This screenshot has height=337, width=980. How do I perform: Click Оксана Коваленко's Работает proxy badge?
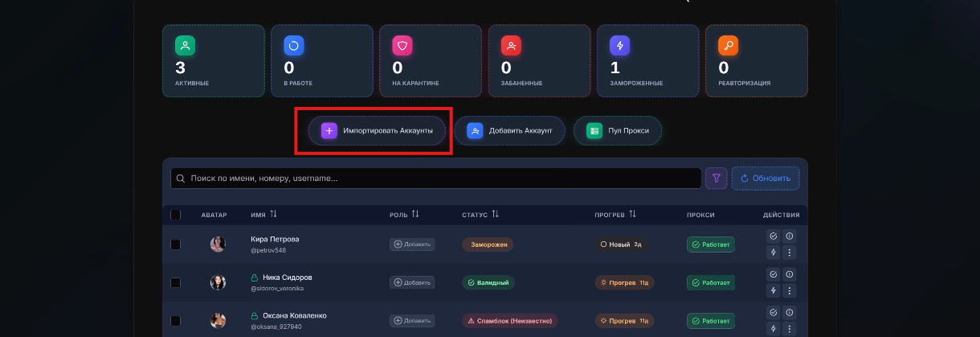point(711,320)
